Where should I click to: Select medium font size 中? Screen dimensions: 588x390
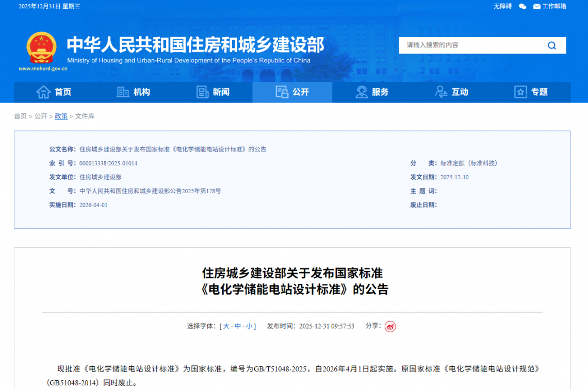pyautogui.click(x=238, y=326)
